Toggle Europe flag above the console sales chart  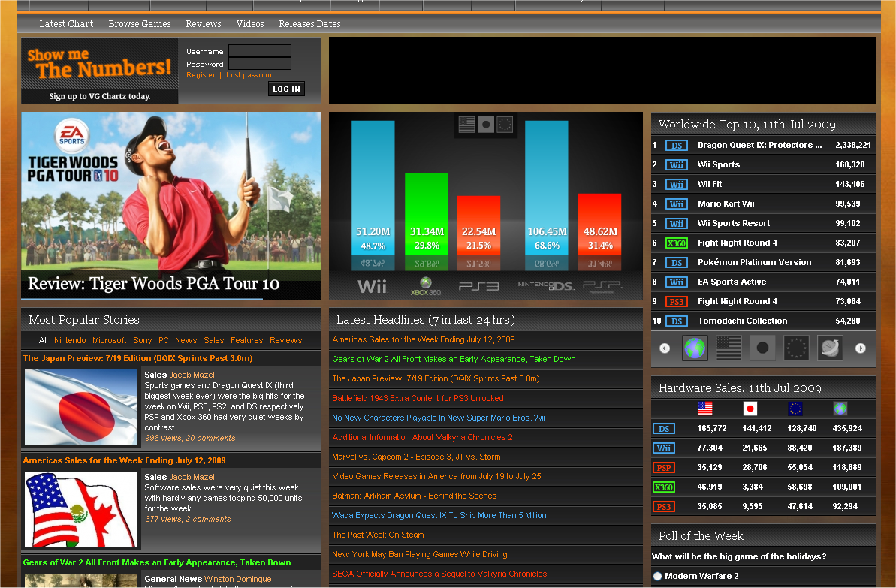(505, 125)
